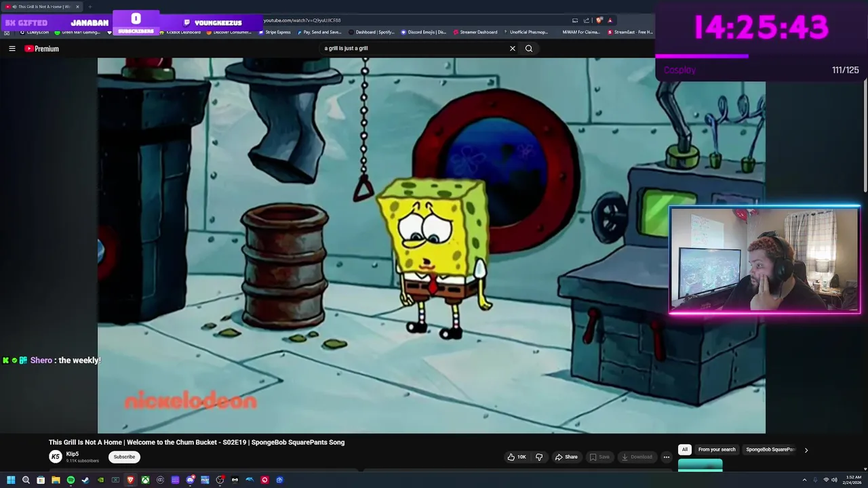Open a new browser tab
The width and height of the screenshot is (868, 488).
coord(90,7)
